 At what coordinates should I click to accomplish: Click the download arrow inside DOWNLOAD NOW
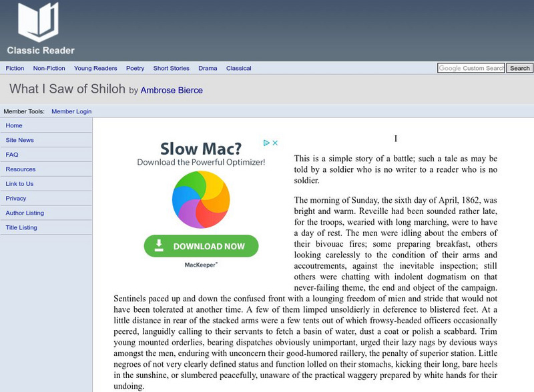[x=160, y=245]
